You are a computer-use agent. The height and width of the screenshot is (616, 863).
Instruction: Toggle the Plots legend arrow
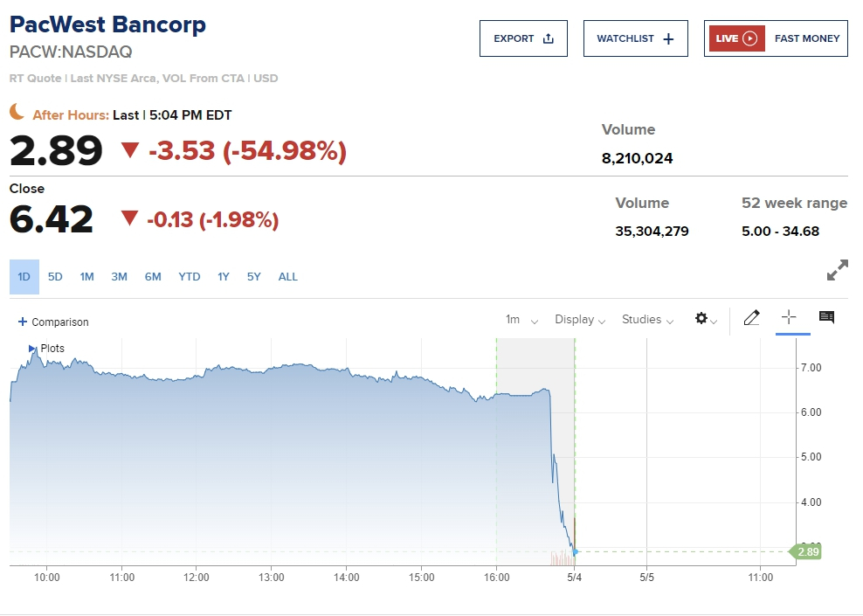point(32,349)
